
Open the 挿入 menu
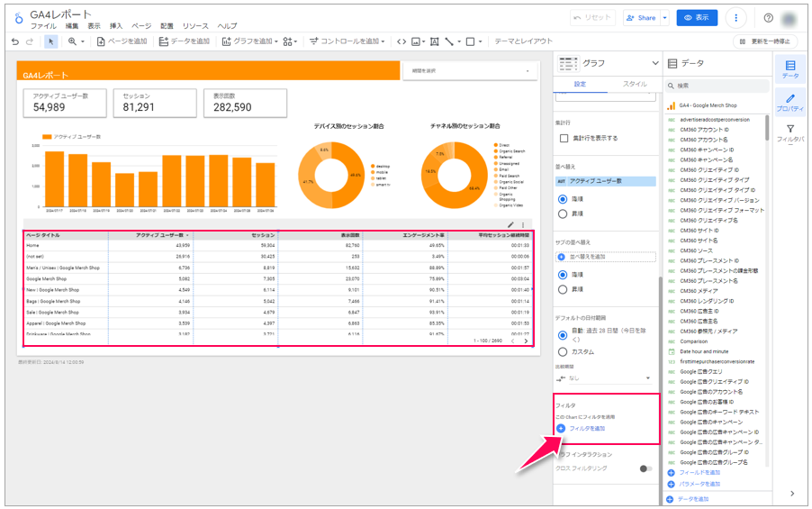(x=116, y=26)
